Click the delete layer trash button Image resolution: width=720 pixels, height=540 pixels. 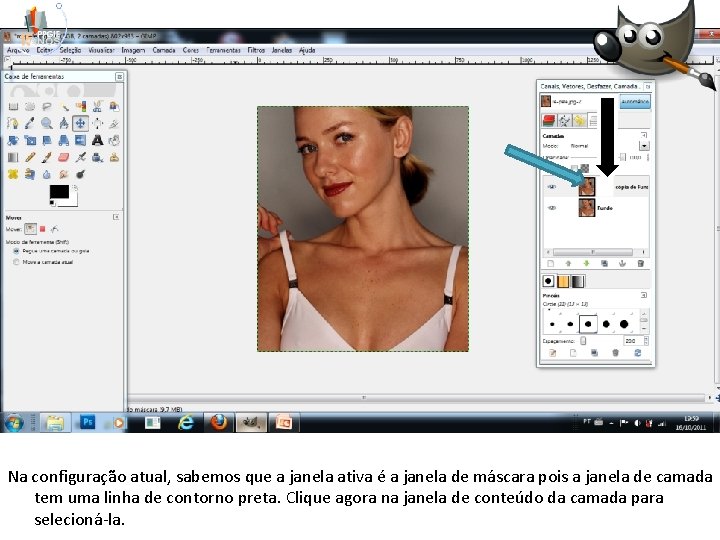point(641,264)
